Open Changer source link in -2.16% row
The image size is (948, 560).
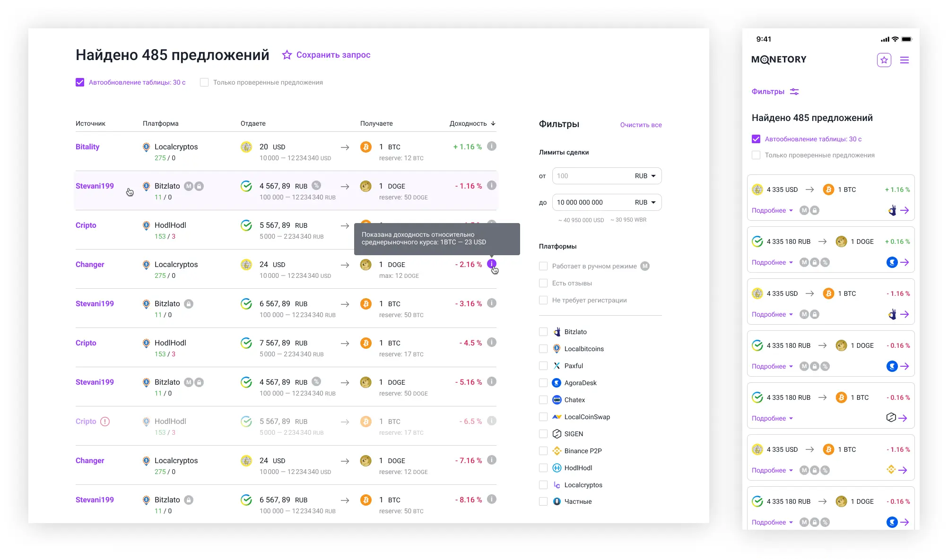click(x=90, y=264)
